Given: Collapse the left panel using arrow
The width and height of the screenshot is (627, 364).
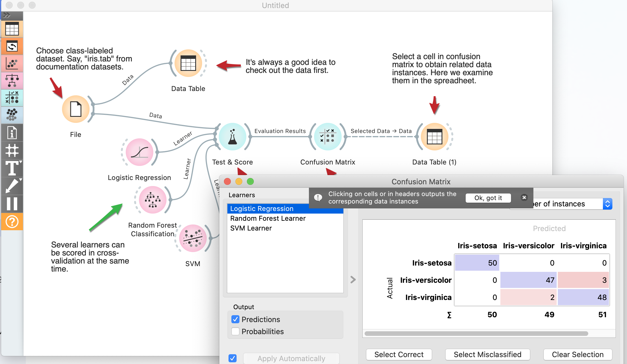Looking at the screenshot, I should (353, 280).
